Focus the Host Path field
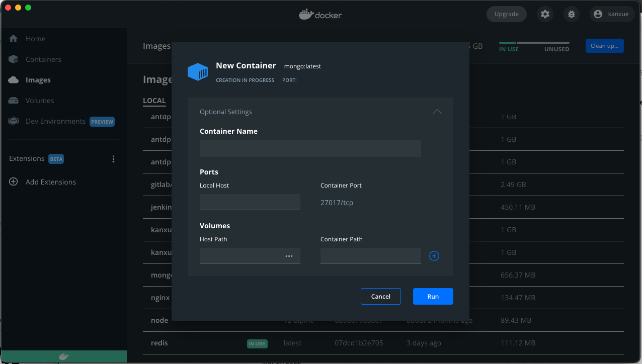The width and height of the screenshot is (642, 364). [250, 256]
